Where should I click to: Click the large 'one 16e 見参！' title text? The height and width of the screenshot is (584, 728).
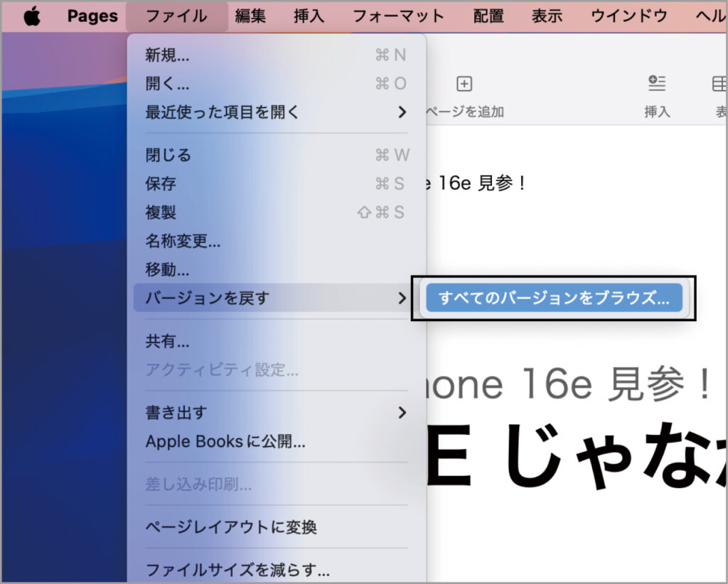[x=567, y=384]
